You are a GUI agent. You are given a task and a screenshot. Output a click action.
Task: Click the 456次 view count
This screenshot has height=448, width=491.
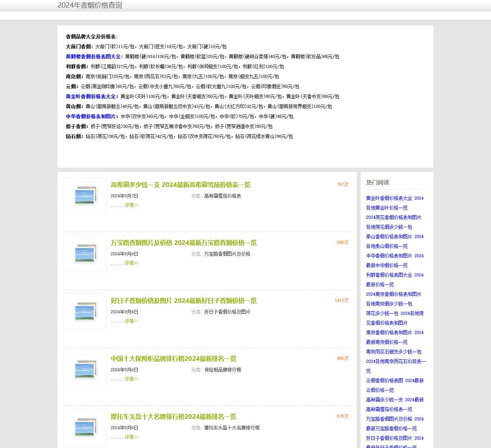click(343, 358)
